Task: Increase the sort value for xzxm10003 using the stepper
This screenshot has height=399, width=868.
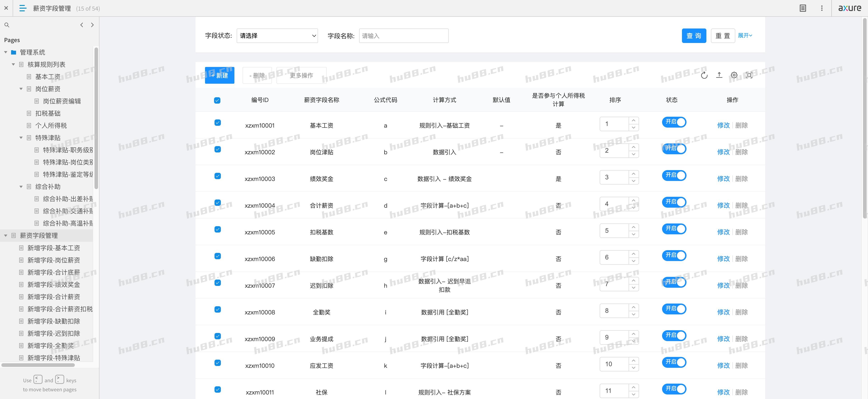Action: click(634, 174)
